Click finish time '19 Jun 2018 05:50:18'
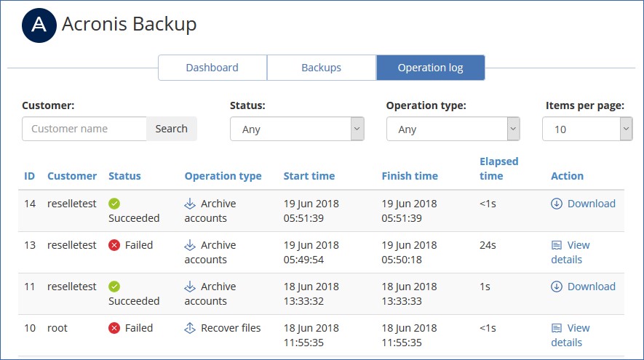 [x=409, y=252]
